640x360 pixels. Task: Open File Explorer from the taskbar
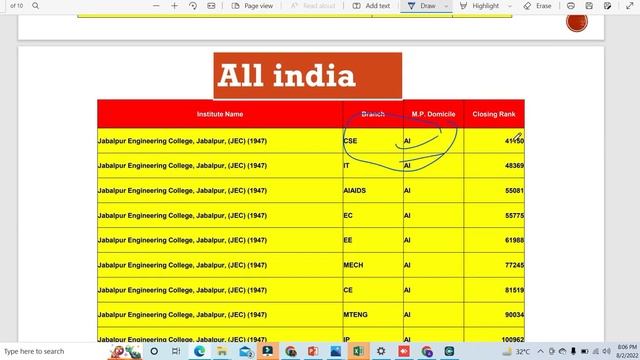(x=222, y=351)
